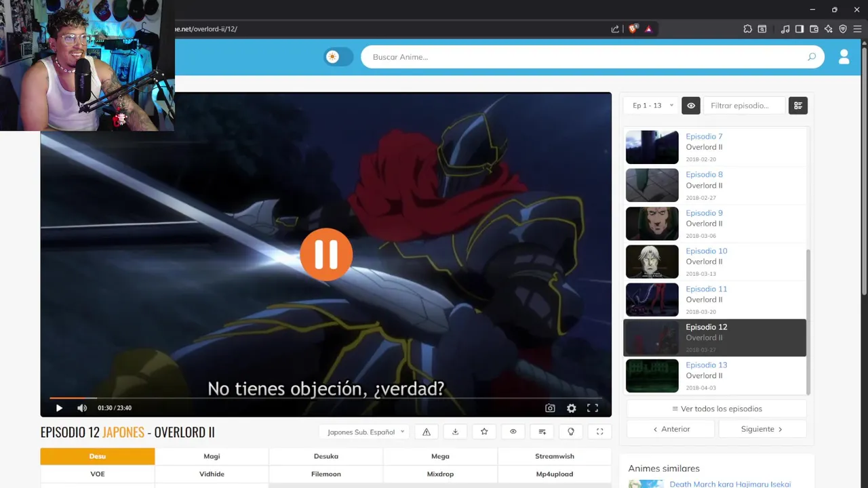
Task: Add to favorites with the star icon
Action: coord(484,432)
